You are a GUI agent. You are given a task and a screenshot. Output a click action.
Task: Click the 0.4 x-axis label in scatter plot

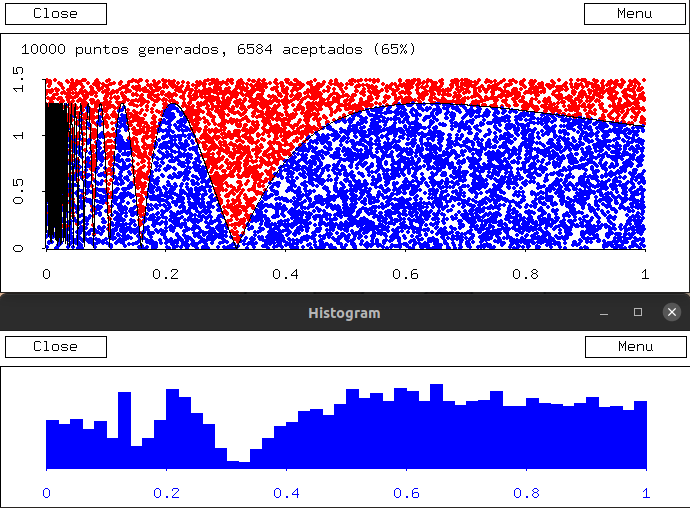click(x=285, y=274)
